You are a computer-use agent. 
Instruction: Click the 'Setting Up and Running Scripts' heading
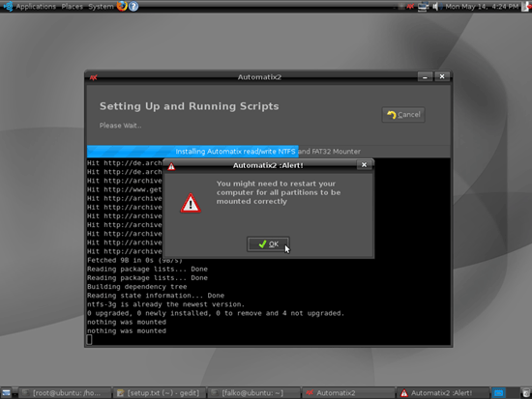pyautogui.click(x=189, y=106)
